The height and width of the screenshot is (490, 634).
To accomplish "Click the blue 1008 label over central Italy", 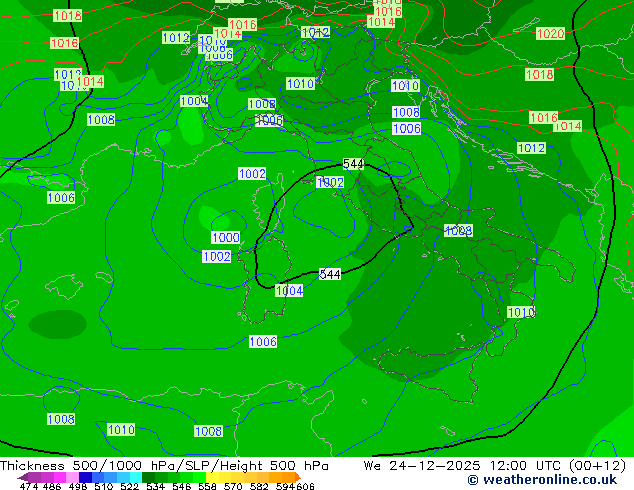I will [x=459, y=230].
